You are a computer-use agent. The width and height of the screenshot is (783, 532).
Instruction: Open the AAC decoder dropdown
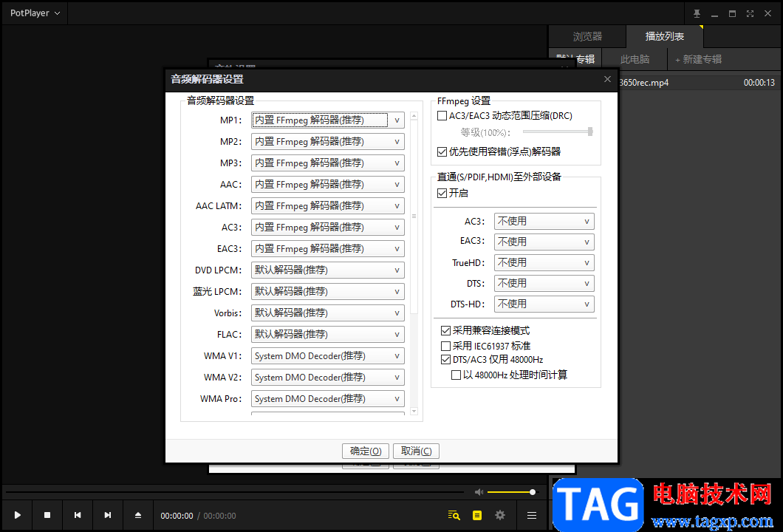[x=327, y=185]
